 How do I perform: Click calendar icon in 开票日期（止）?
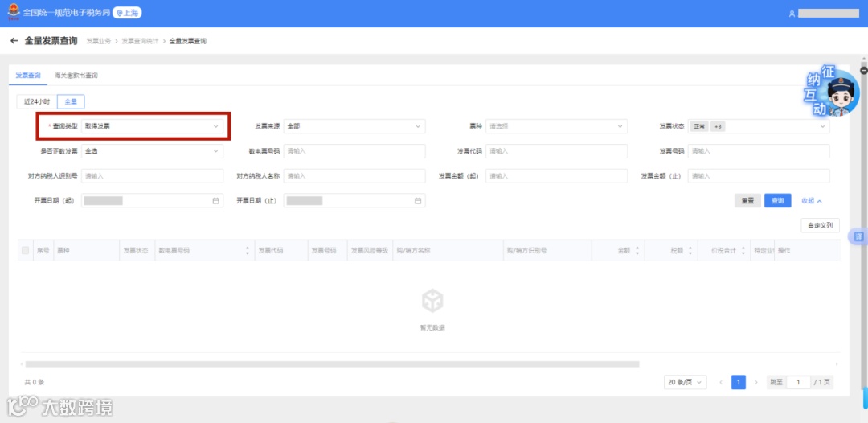pyautogui.click(x=418, y=201)
